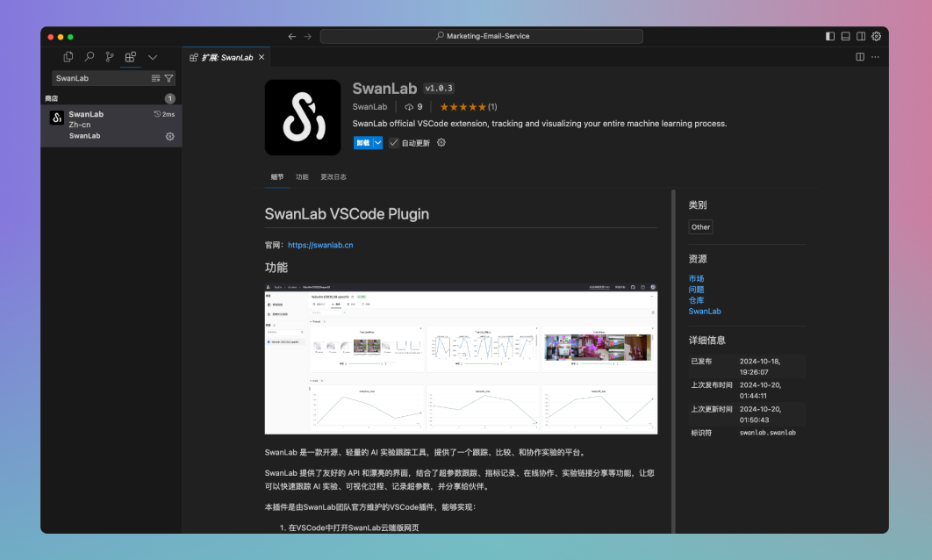Split the editor to the right
The height and width of the screenshot is (560, 932).
[x=860, y=57]
